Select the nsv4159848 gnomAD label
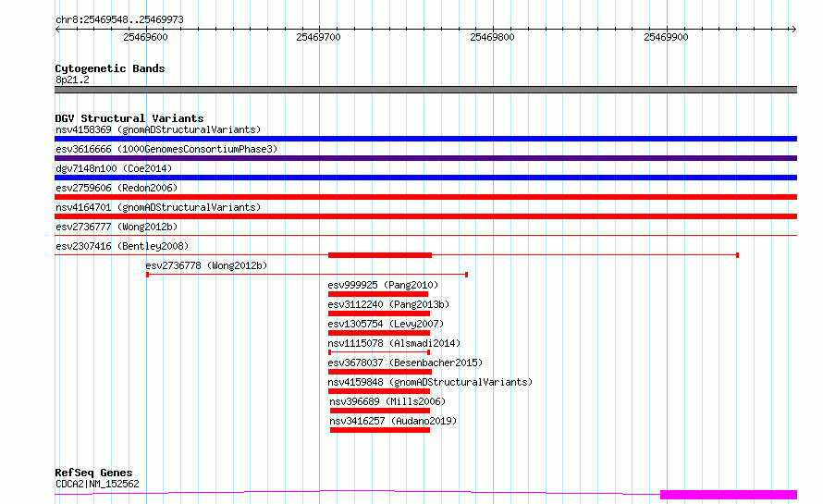This screenshot has height=504, width=823. click(430, 382)
